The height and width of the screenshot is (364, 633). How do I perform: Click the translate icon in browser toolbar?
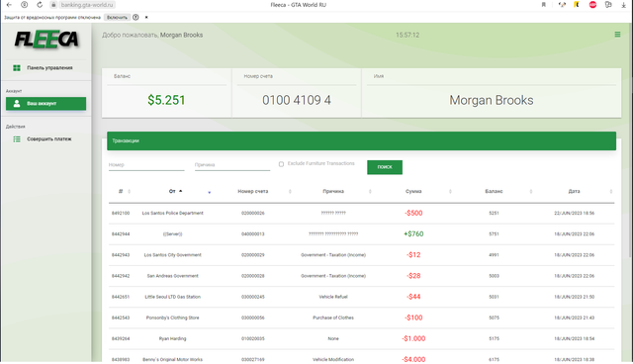click(x=608, y=5)
